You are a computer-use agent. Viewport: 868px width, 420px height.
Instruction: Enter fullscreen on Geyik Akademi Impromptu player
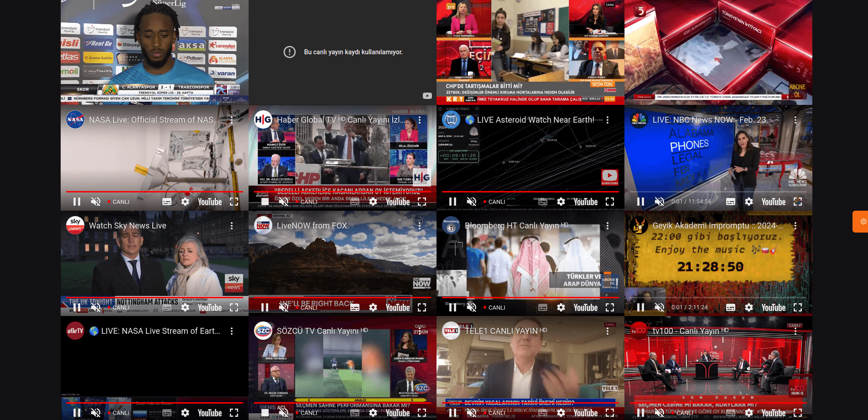coord(798,307)
